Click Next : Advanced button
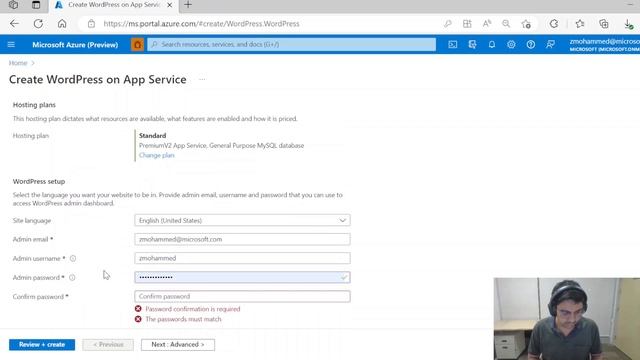 tap(178, 344)
